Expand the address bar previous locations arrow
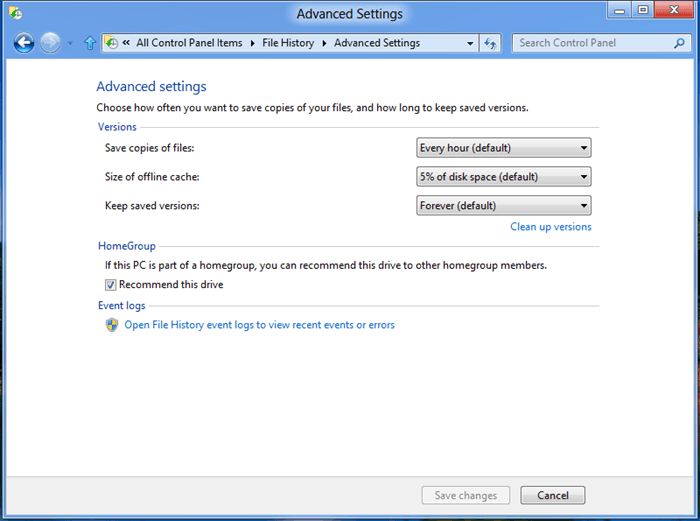The width and height of the screenshot is (700, 521). click(470, 43)
